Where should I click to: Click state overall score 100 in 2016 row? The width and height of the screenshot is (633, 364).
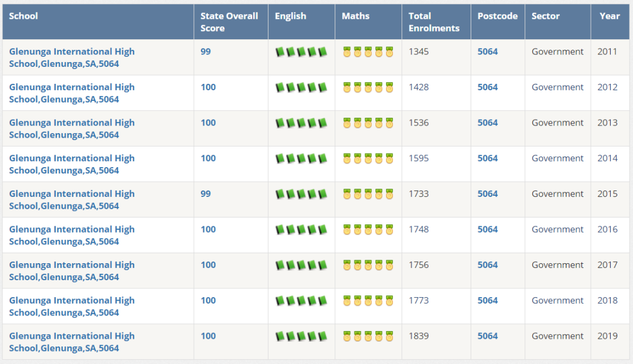click(208, 229)
